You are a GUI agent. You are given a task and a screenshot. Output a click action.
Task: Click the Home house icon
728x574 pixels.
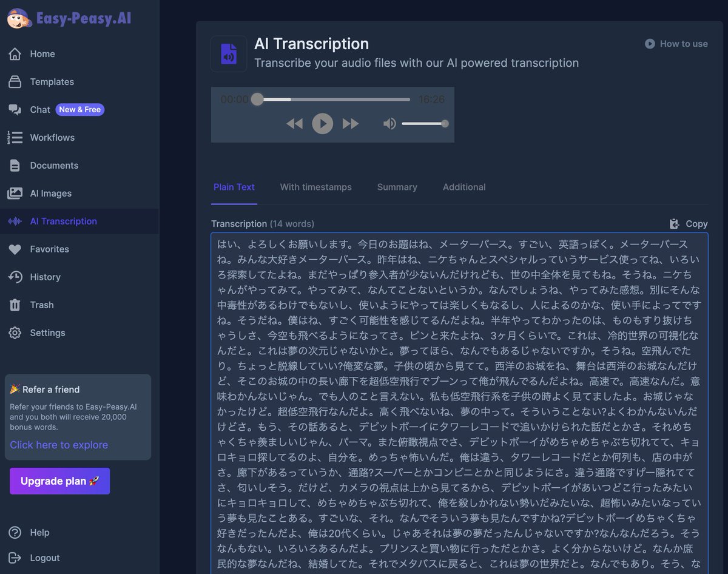click(15, 54)
